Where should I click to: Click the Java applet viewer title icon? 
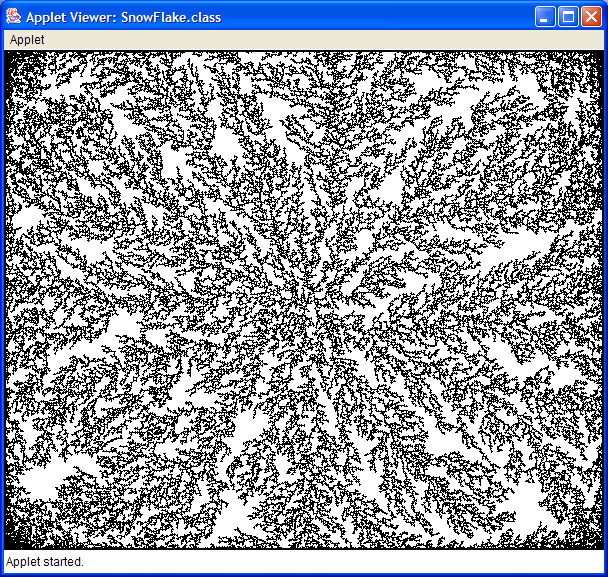(14, 17)
